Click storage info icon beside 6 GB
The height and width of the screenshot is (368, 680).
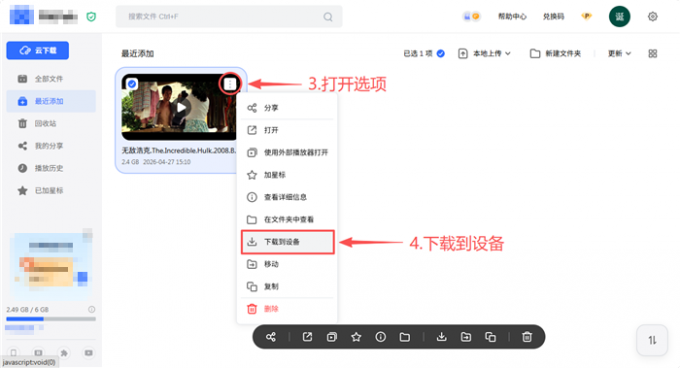92,309
